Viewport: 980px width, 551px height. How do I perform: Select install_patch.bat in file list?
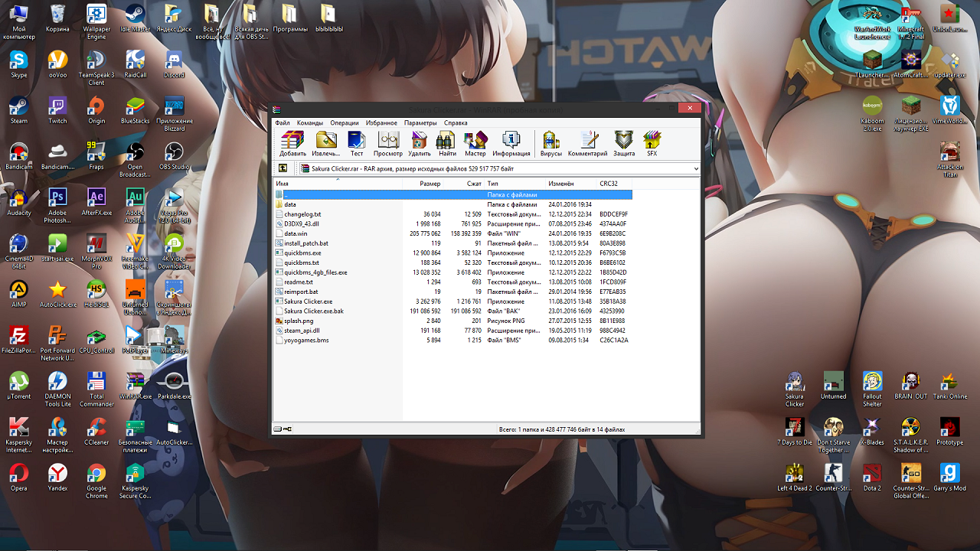click(x=453, y=243)
